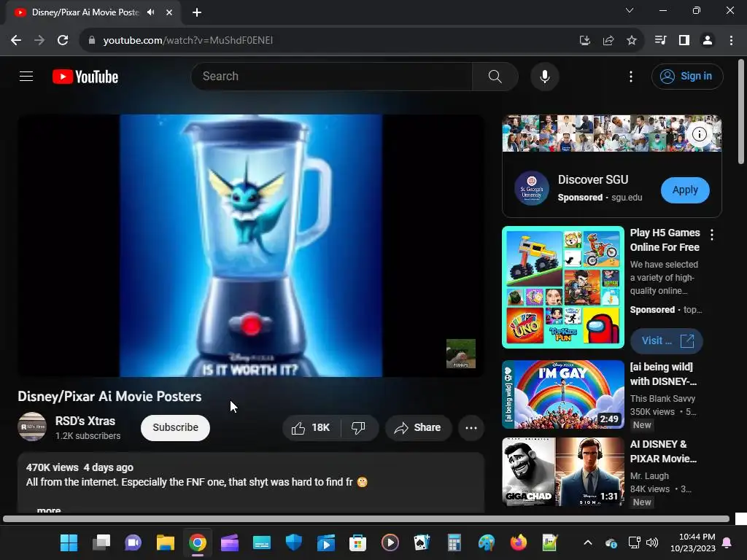Image resolution: width=747 pixels, height=560 pixels.
Task: Open a new browser tab
Action: [197, 12]
